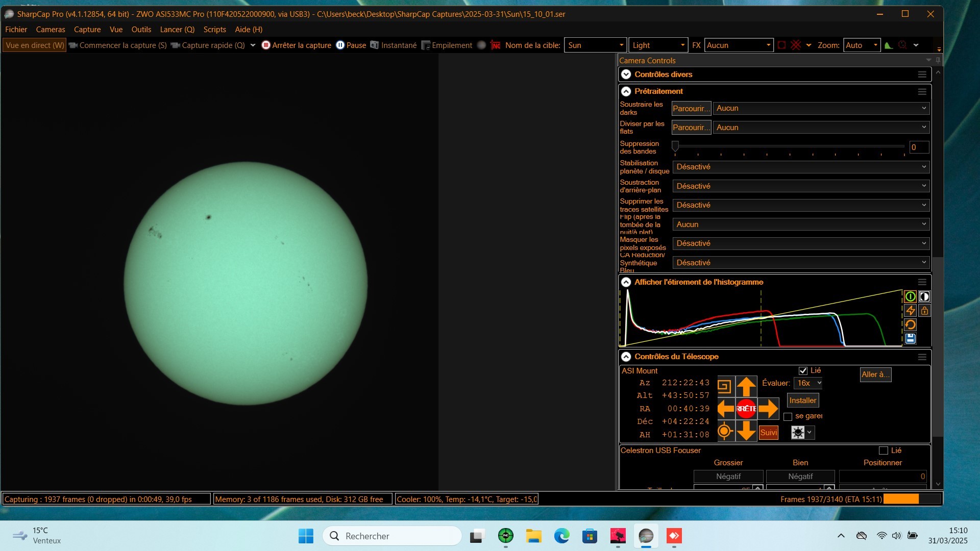Open the Zoom dropdown set to Auto

coord(862,45)
